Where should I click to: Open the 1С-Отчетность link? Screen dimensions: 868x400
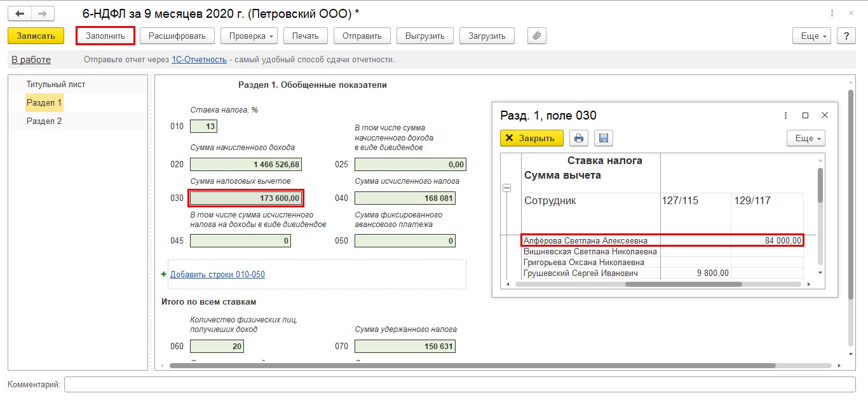click(x=199, y=60)
